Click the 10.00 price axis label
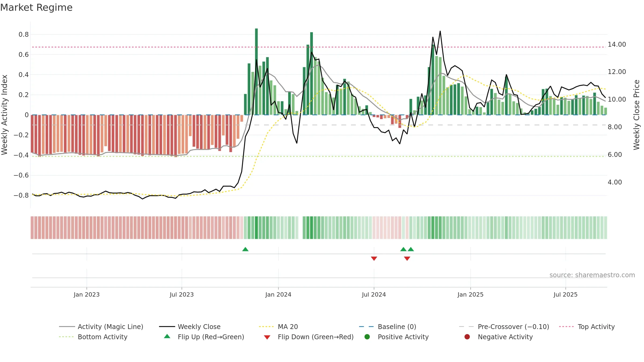The image size is (644, 362). pos(617,99)
